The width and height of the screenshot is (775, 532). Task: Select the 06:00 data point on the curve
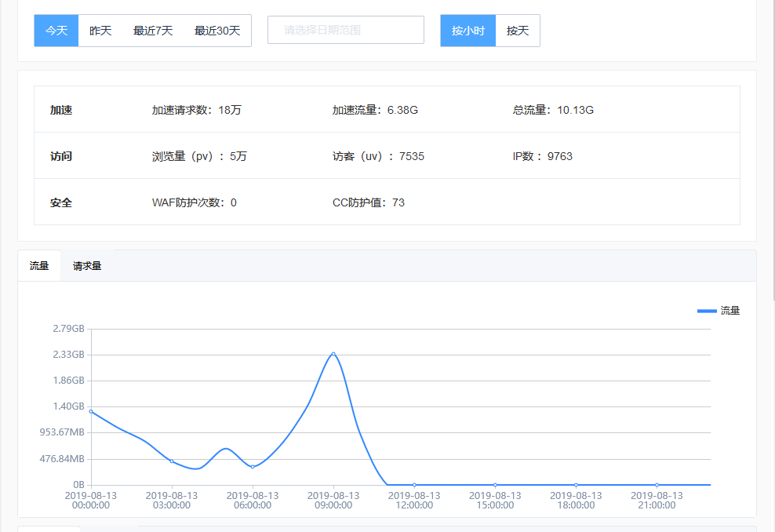[x=253, y=467]
